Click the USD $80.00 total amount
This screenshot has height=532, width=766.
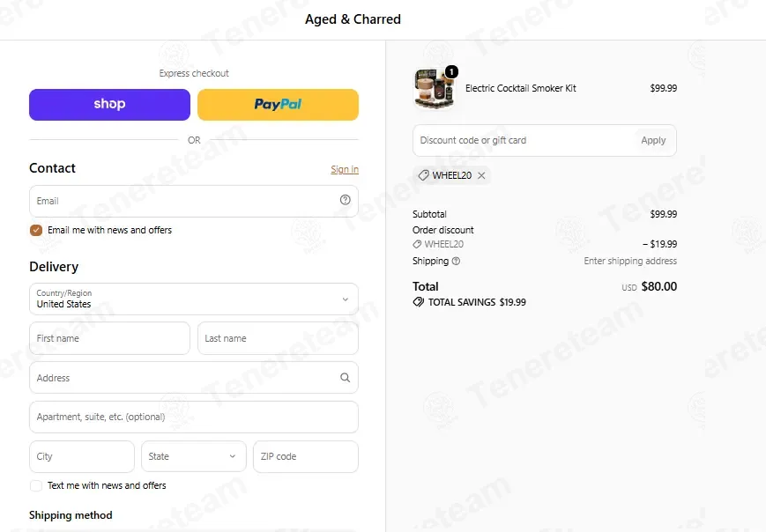(x=649, y=286)
